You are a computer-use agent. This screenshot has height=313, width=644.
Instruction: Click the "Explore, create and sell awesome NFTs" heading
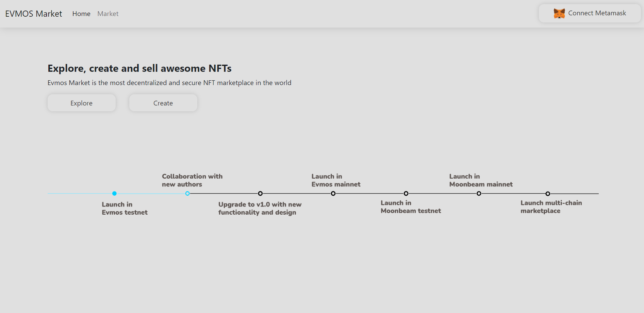point(139,68)
